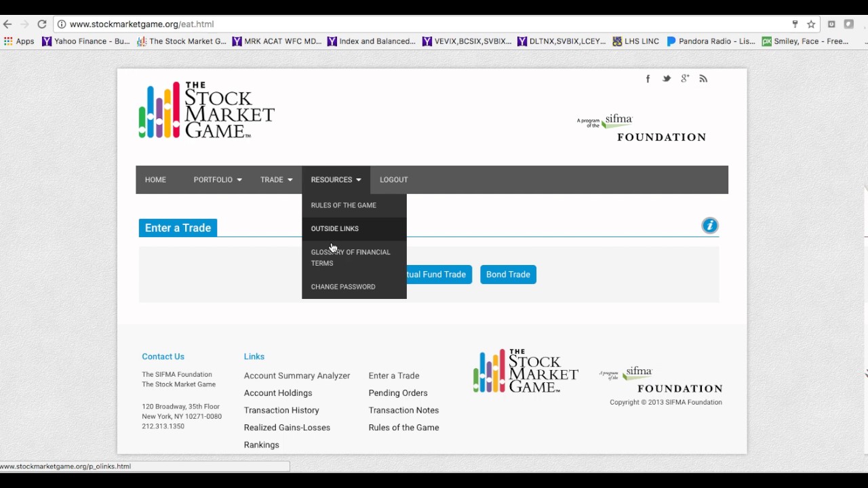868x488 pixels.
Task: Click Logout in navigation bar
Action: point(394,180)
